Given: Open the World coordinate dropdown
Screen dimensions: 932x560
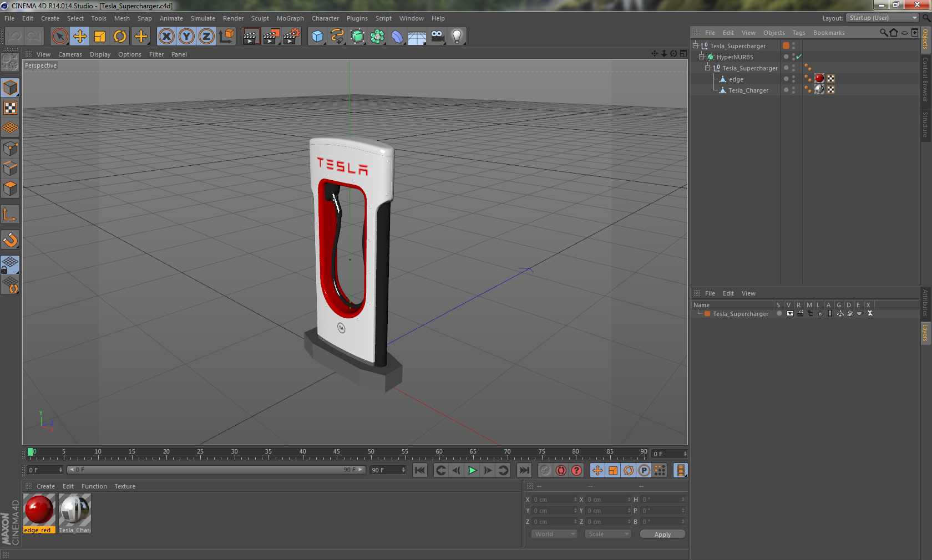Looking at the screenshot, I should pyautogui.click(x=554, y=534).
